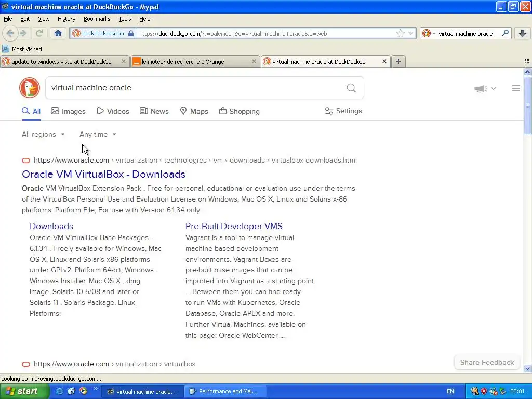The height and width of the screenshot is (399, 532).
Task: Click the padlock site identity icon
Action: (130, 34)
